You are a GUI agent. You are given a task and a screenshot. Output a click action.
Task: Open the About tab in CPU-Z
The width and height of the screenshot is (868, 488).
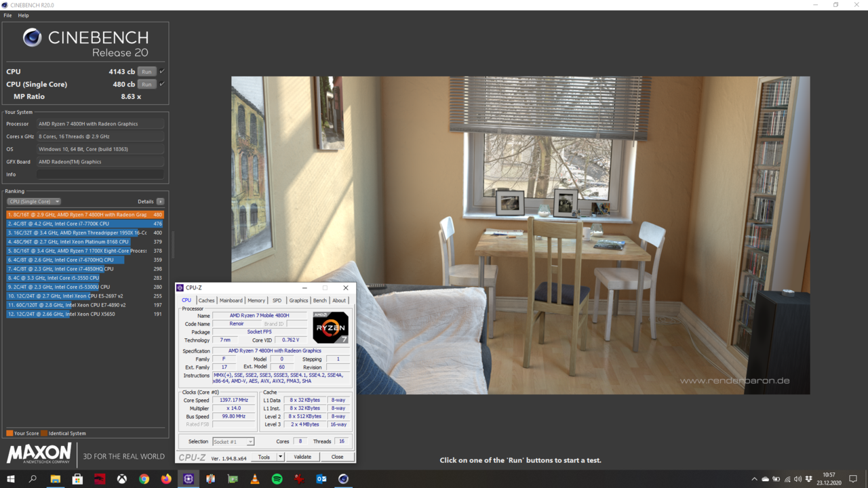coord(339,300)
